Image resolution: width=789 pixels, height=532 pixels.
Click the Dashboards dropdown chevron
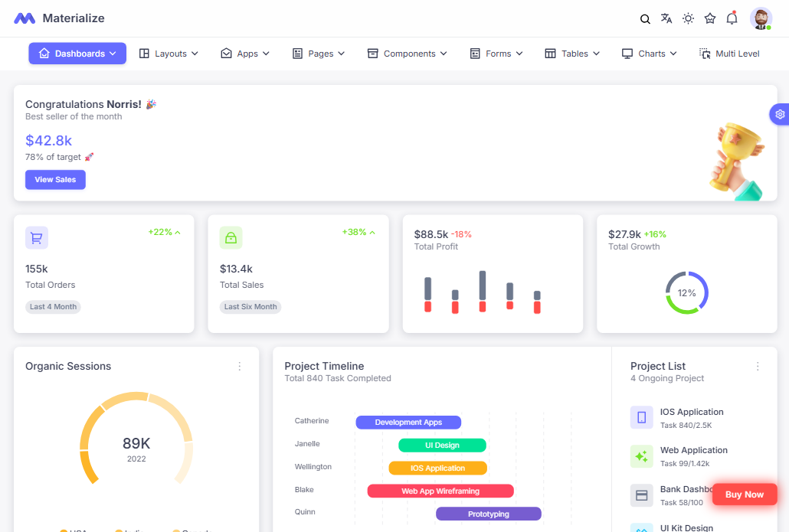113,54
